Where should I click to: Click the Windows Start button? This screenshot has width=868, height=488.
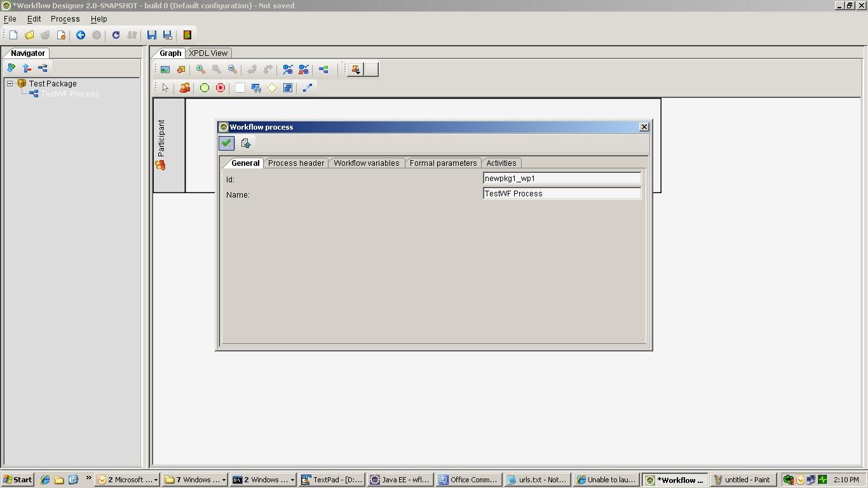18,480
